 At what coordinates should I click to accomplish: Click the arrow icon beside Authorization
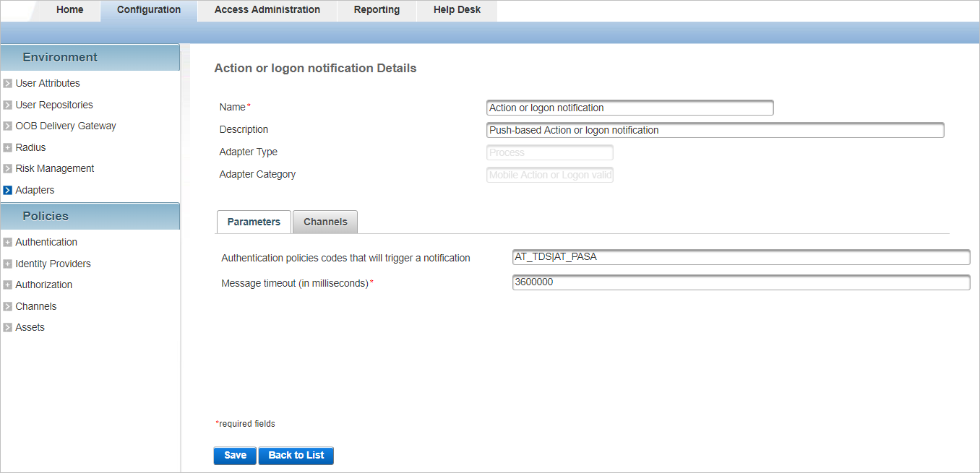[8, 285]
